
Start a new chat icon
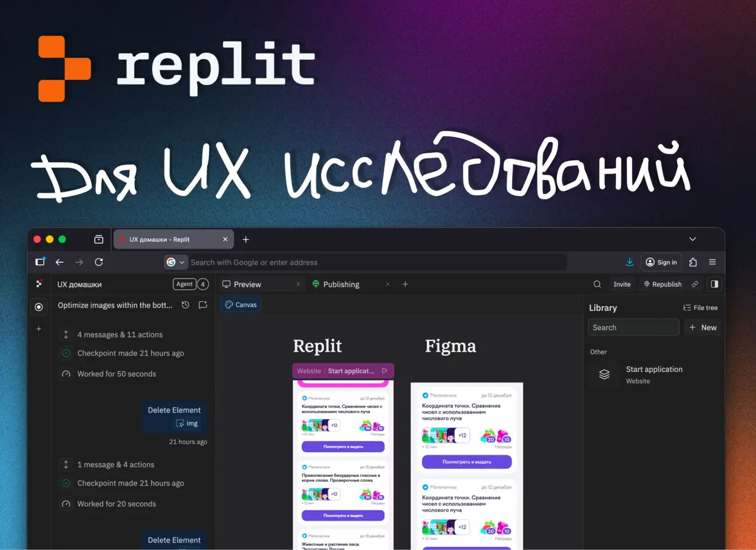203,305
